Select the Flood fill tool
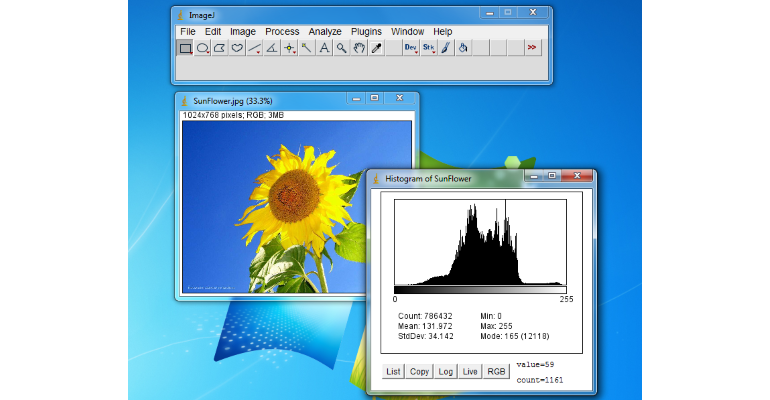Viewport: 770px width, 400px height. (463, 48)
